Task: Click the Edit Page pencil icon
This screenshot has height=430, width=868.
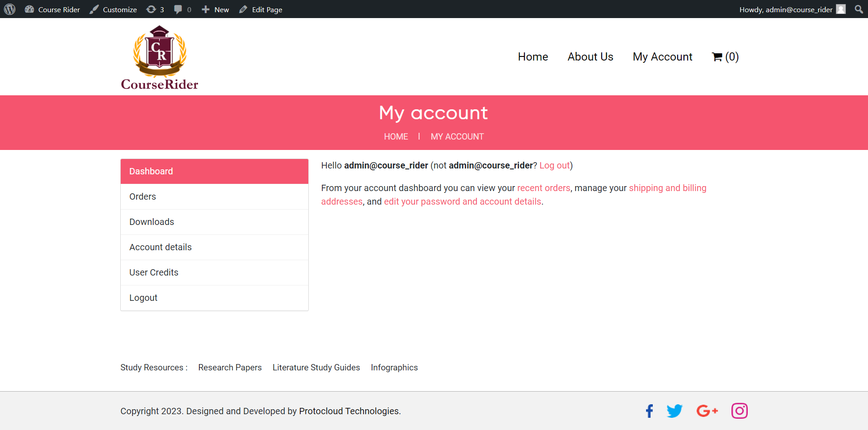Action: [243, 9]
